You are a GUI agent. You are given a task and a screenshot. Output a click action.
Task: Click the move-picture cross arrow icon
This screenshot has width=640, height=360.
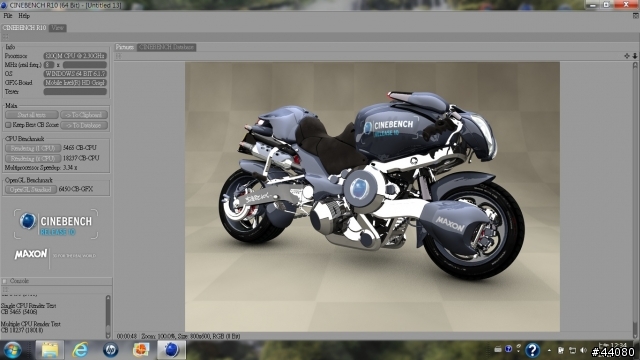(x=627, y=56)
